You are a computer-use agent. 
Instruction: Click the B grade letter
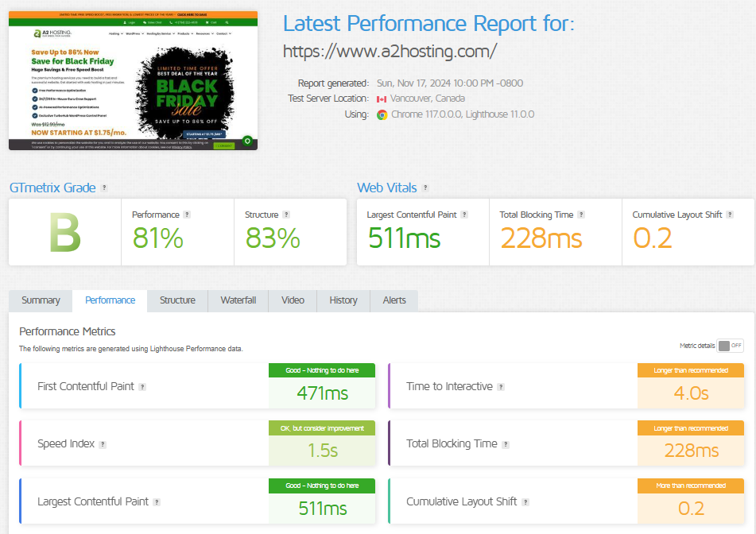(x=65, y=233)
